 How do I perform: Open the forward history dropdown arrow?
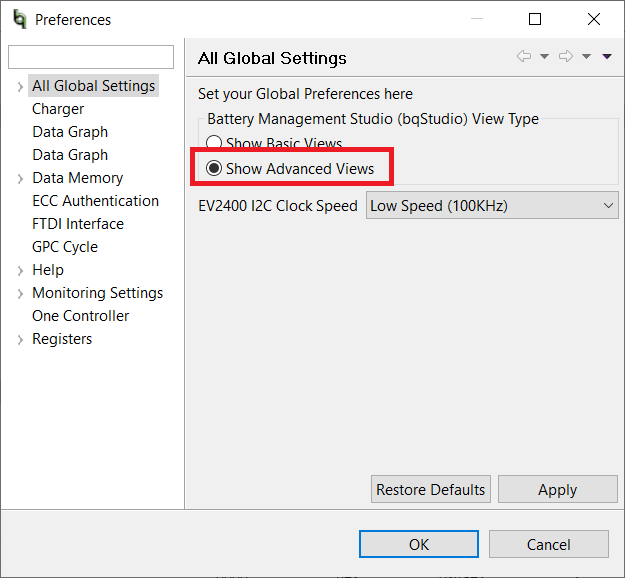coord(586,57)
